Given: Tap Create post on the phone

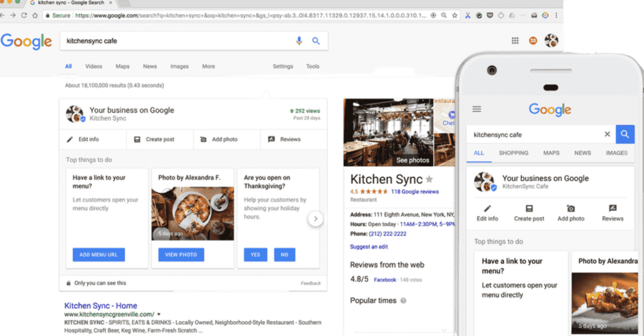Looking at the screenshot, I should point(529,213).
